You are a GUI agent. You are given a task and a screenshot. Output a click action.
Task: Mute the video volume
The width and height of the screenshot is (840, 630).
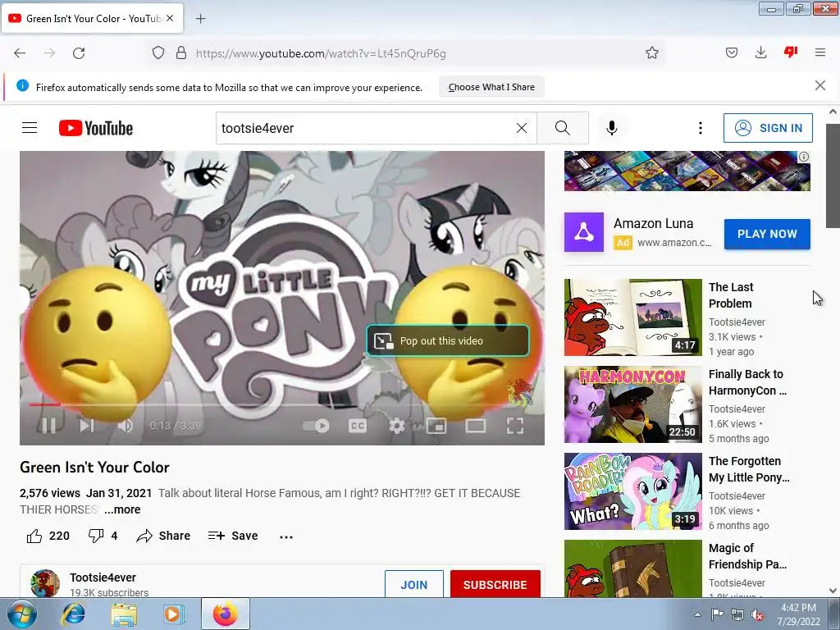[126, 426]
